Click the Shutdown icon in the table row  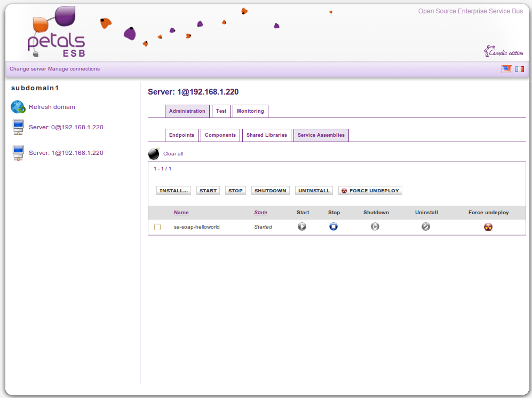click(375, 227)
